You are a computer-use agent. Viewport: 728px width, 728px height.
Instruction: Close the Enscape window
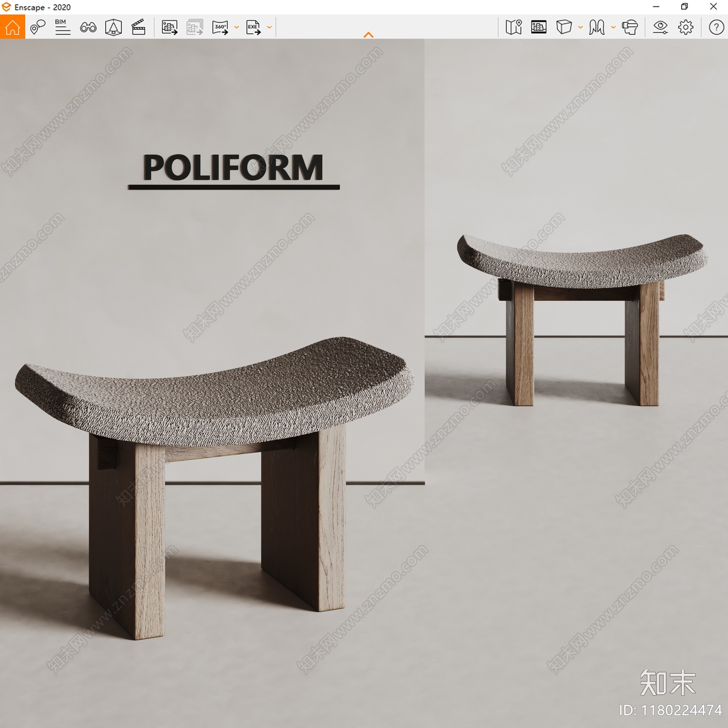[713, 7]
